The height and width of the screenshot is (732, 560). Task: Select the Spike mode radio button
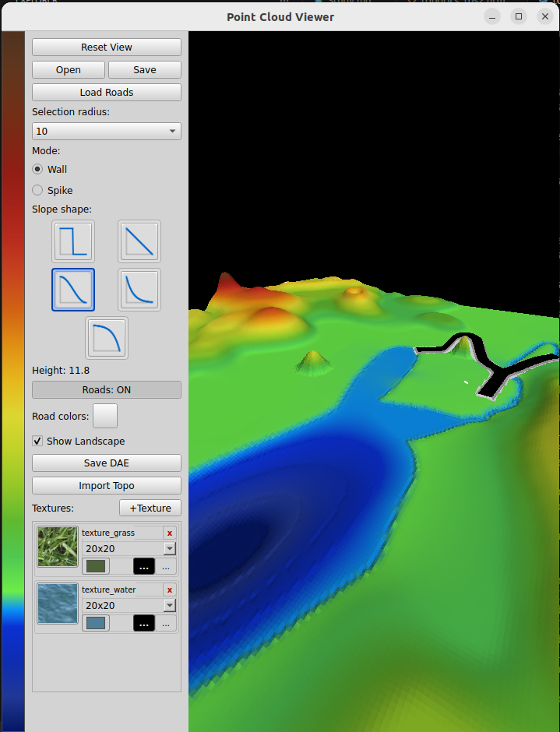[x=37, y=190]
